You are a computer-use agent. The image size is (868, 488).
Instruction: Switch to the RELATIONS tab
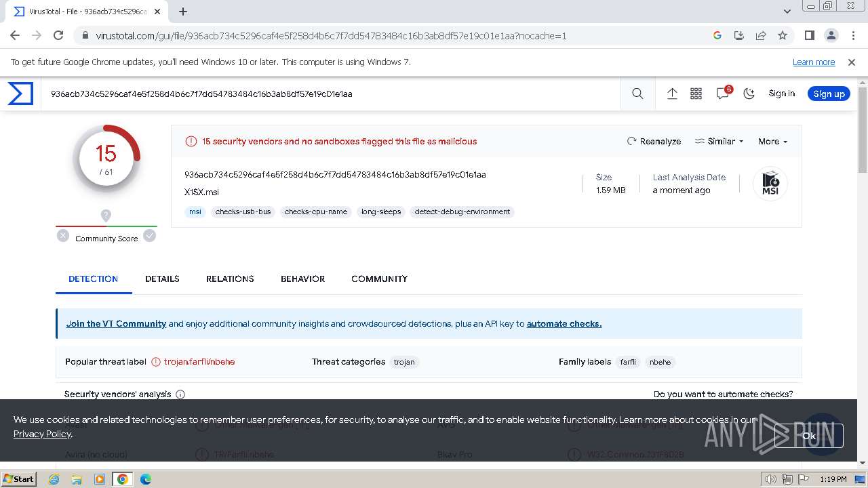pos(230,279)
